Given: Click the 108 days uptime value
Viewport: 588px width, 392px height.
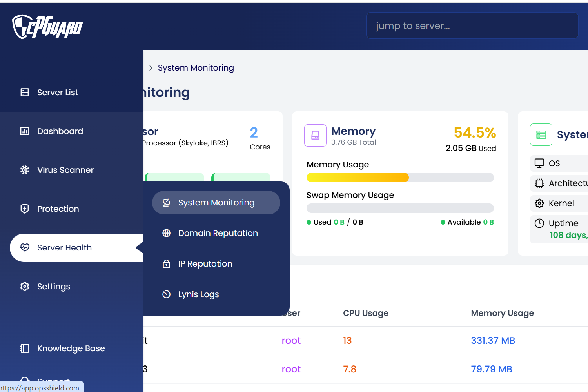Looking at the screenshot, I should [568, 235].
